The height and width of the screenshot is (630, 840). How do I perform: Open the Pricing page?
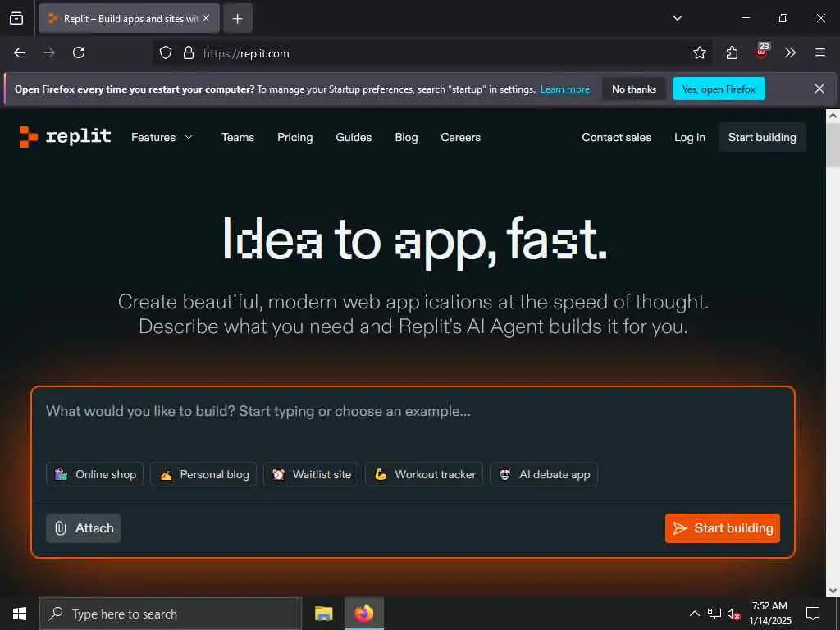pyautogui.click(x=295, y=138)
